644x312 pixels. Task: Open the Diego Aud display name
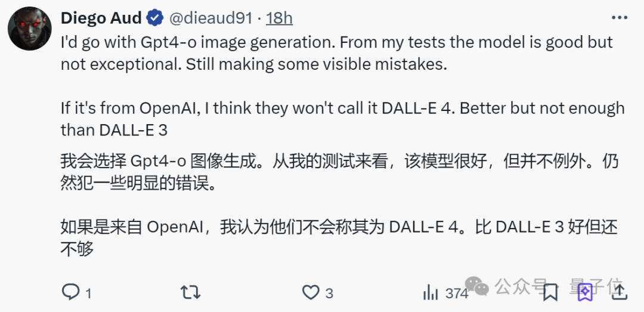[x=101, y=18]
